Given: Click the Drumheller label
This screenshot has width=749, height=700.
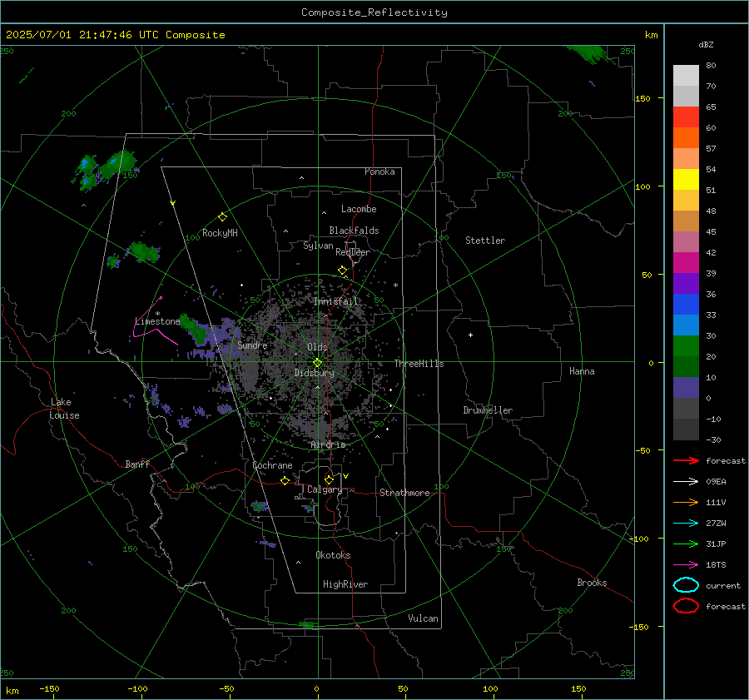Looking at the screenshot, I should pos(488,410).
